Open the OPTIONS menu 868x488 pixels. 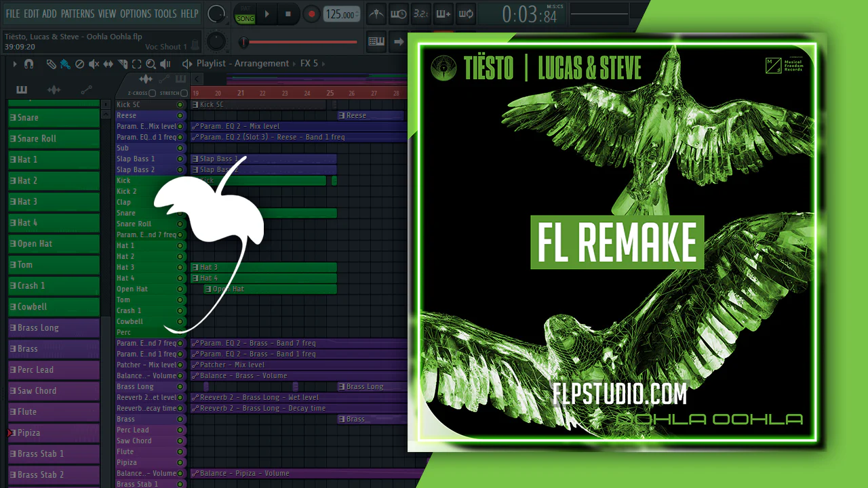[x=136, y=14]
